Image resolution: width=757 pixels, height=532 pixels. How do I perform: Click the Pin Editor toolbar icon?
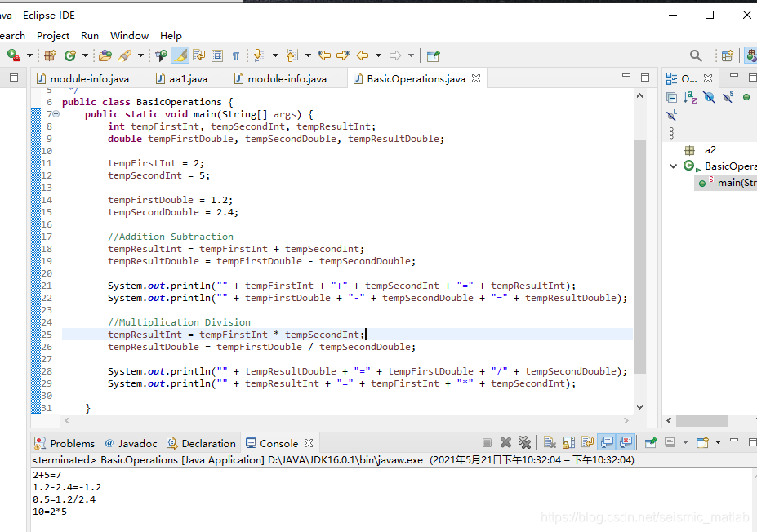[x=433, y=56]
